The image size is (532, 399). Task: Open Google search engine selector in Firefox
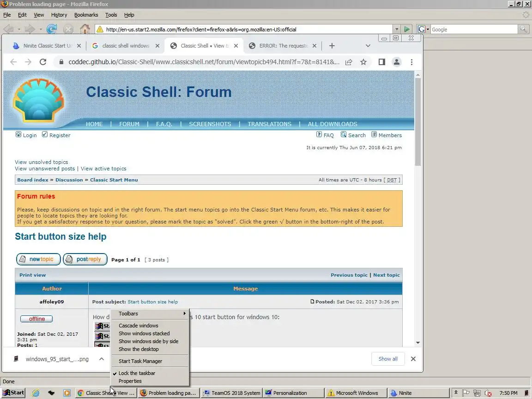pyautogui.click(x=423, y=30)
